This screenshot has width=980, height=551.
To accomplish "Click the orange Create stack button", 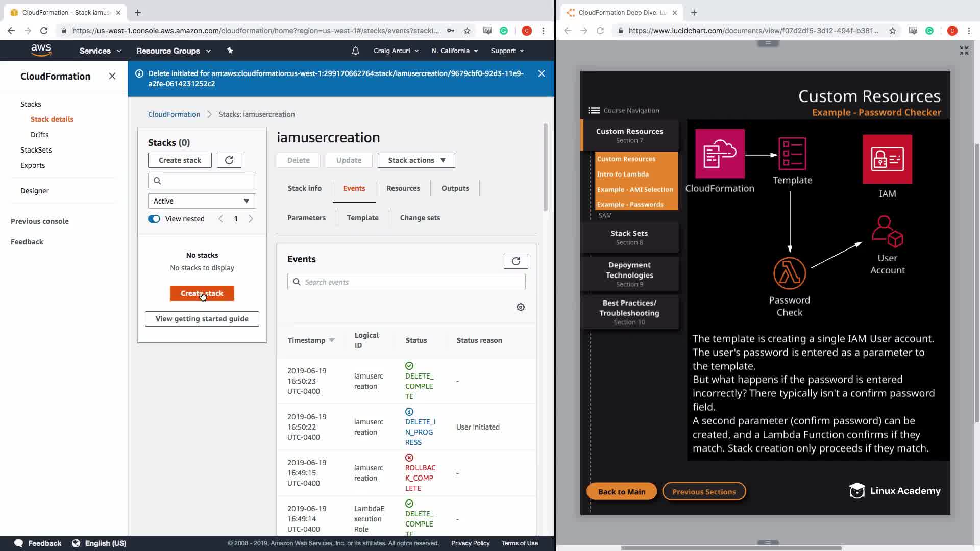I will (x=202, y=293).
